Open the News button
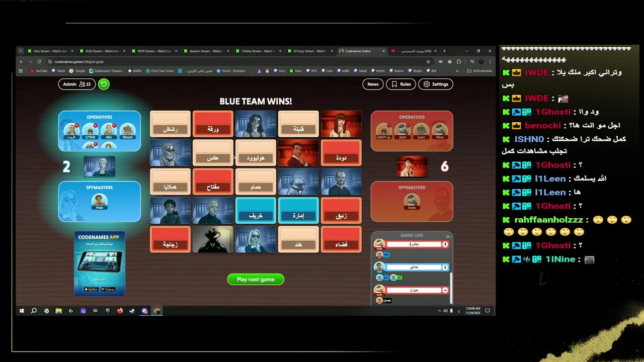Image resolution: width=644 pixels, height=362 pixels. tap(373, 84)
